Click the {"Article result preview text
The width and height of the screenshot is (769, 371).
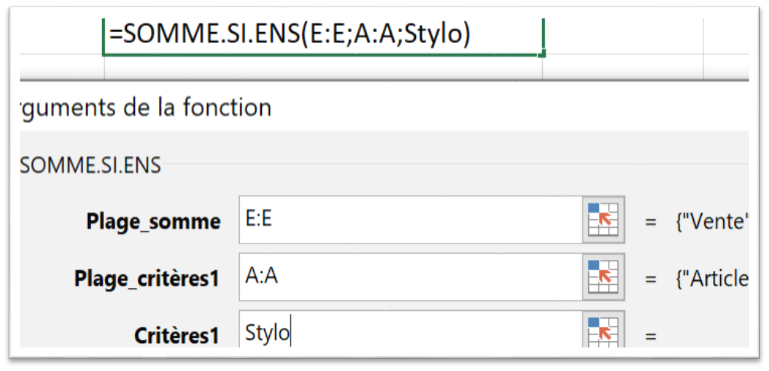pyautogui.click(x=711, y=279)
